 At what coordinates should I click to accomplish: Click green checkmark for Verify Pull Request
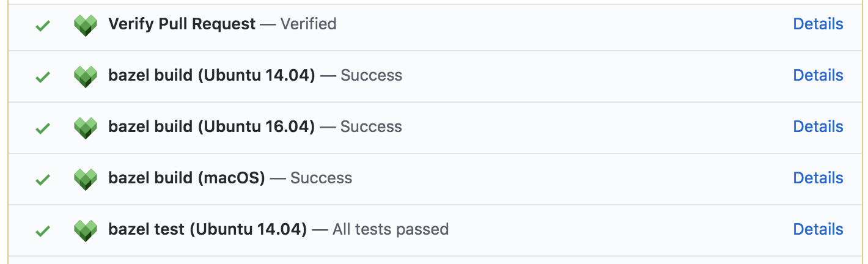[x=42, y=26]
